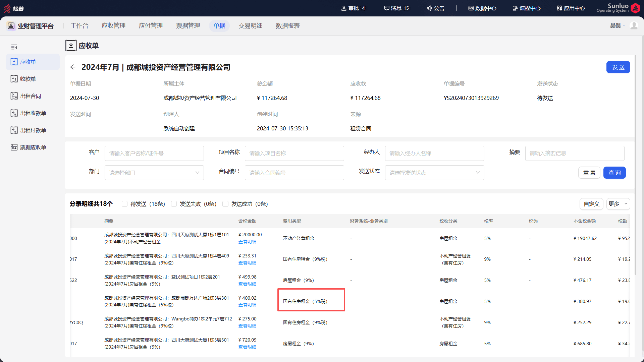
Task: Switch to the 交易明细 tab
Action: 250,26
